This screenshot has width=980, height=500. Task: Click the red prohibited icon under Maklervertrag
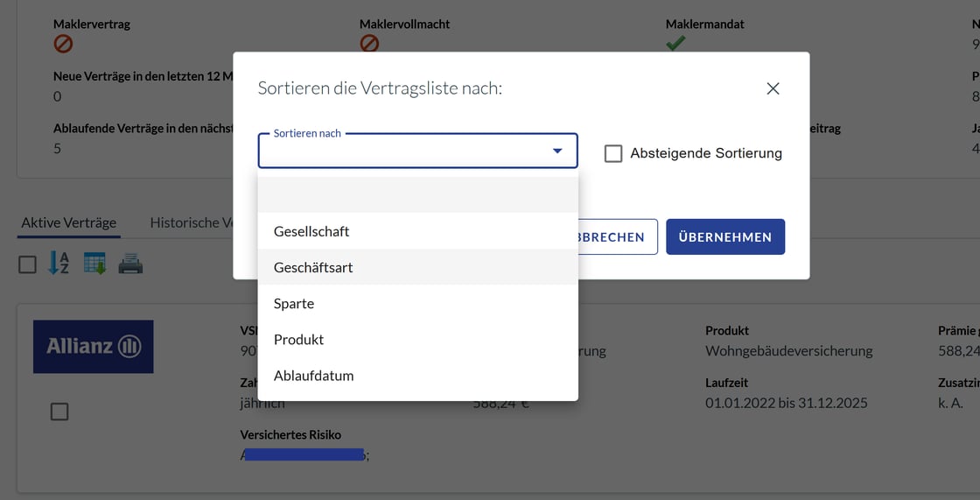(63, 43)
